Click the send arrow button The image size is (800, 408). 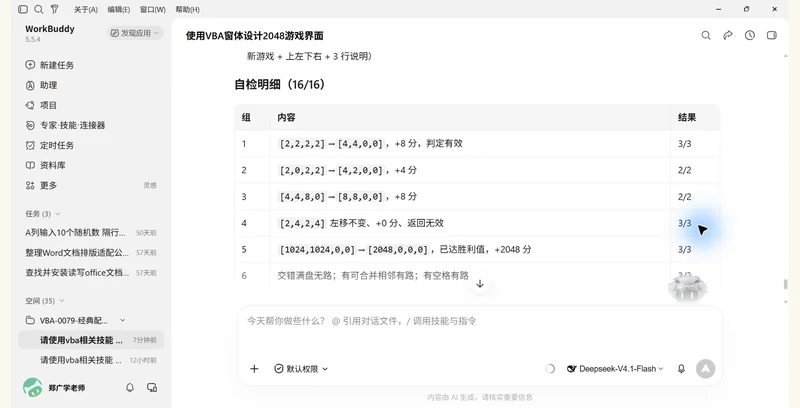(706, 369)
